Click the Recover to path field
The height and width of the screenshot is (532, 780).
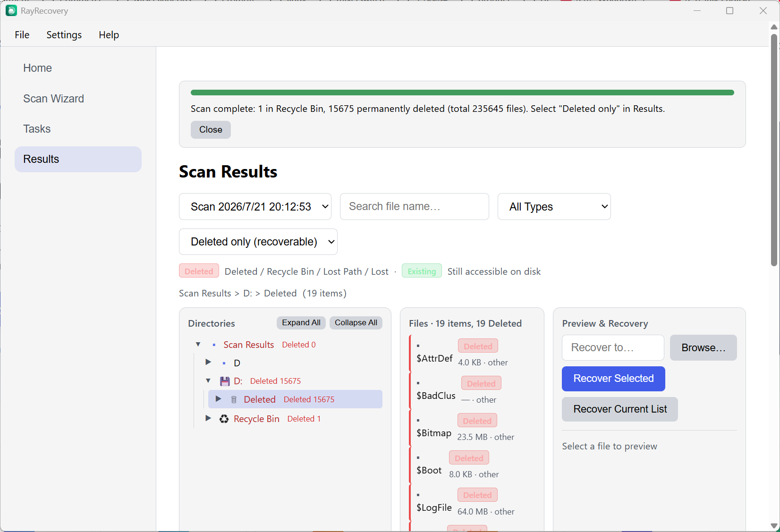tap(613, 348)
